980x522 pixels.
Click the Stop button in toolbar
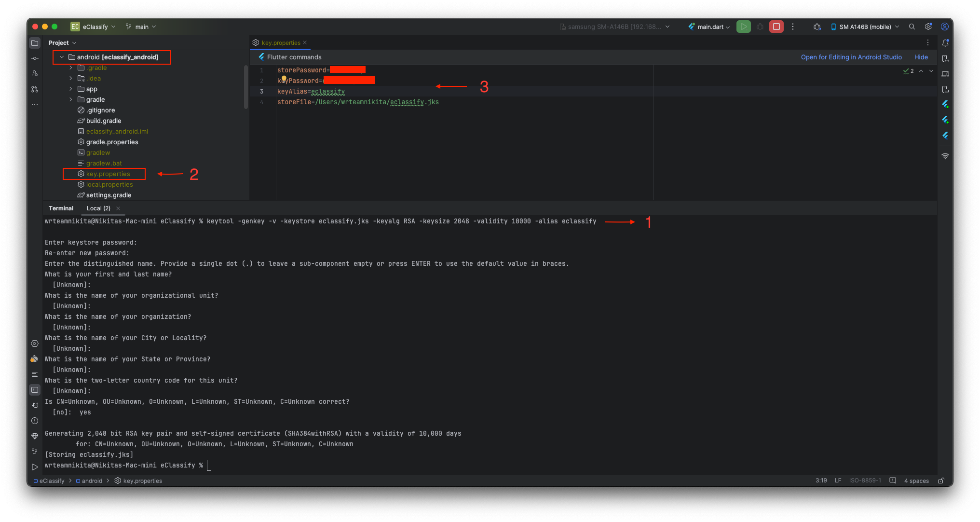coord(776,27)
